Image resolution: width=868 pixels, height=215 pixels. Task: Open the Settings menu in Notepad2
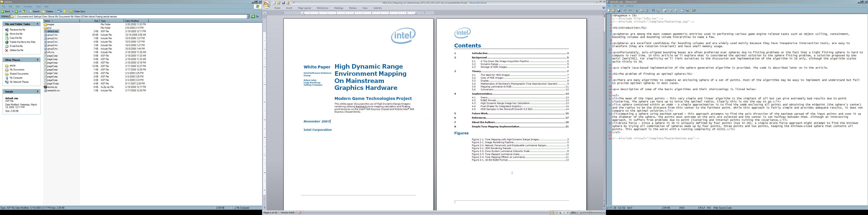tap(630, 6)
